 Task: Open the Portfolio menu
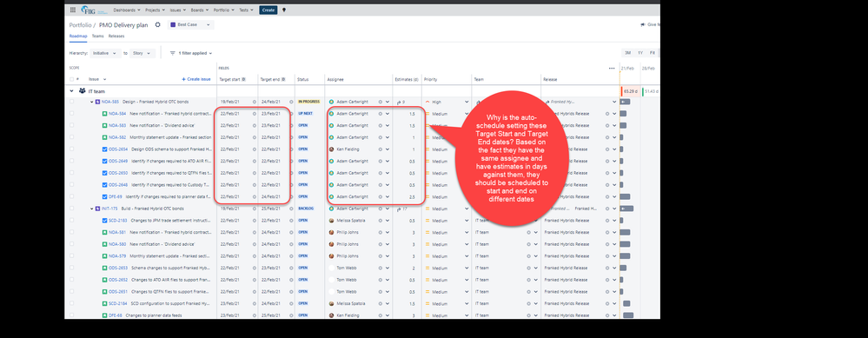(x=223, y=10)
